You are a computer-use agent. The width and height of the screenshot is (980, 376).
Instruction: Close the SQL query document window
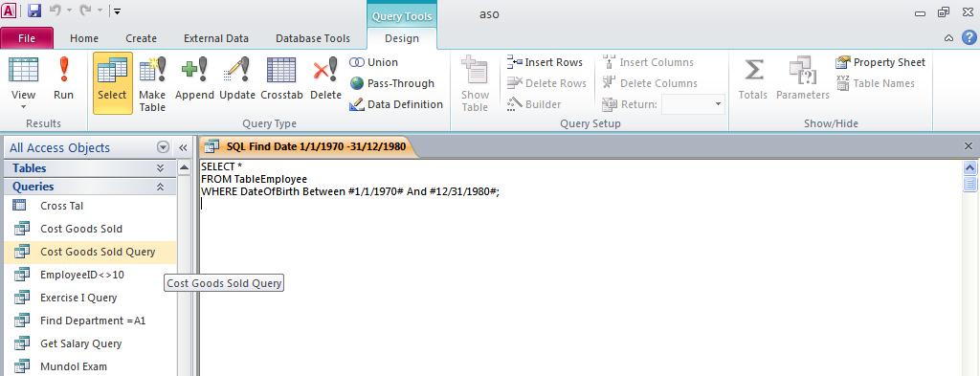click(x=969, y=146)
